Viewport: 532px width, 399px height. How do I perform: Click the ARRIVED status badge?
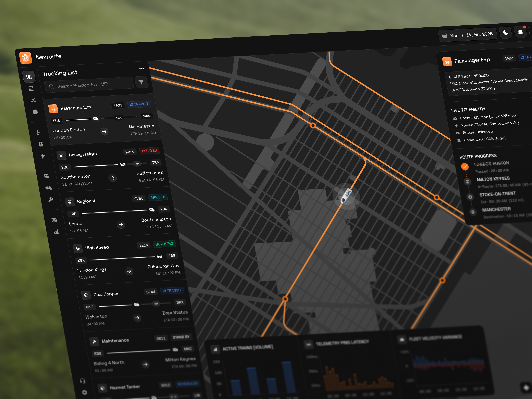pyautogui.click(x=158, y=197)
